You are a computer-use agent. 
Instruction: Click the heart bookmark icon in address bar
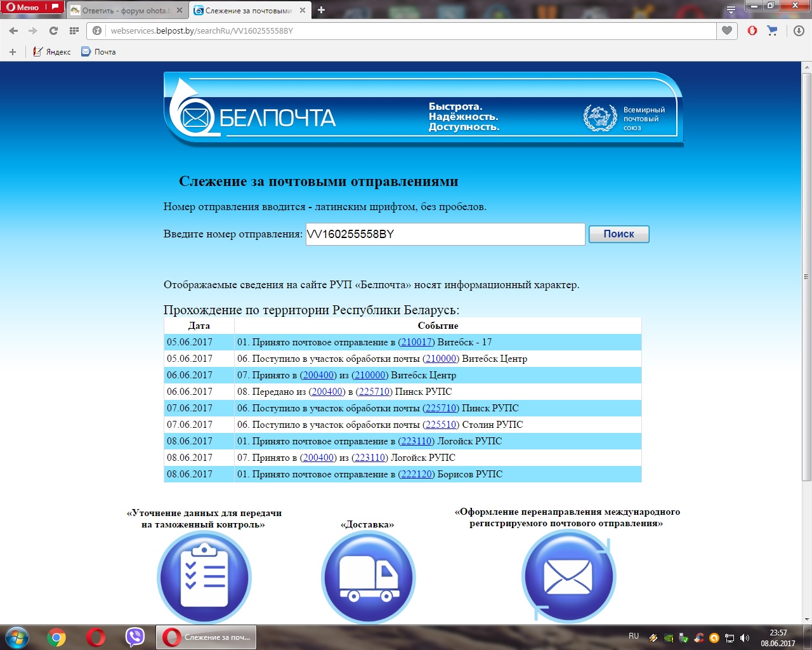(x=727, y=30)
